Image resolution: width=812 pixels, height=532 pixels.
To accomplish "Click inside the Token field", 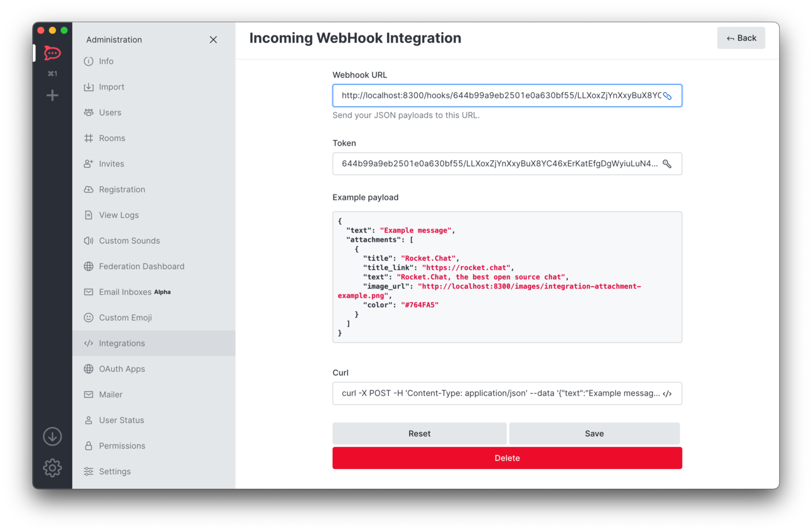I will click(x=507, y=164).
